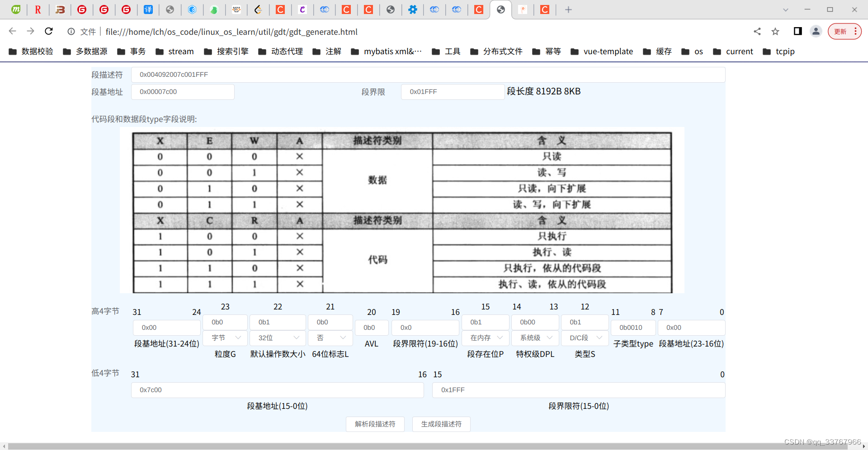Viewport: 868px width, 450px height.
Task: Switch to the green m tab
Action: [x=16, y=9]
